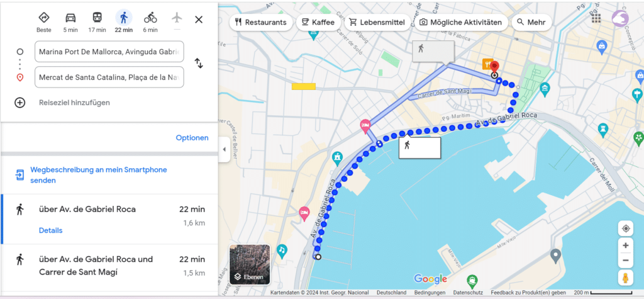Open the Optionen link

click(x=192, y=138)
